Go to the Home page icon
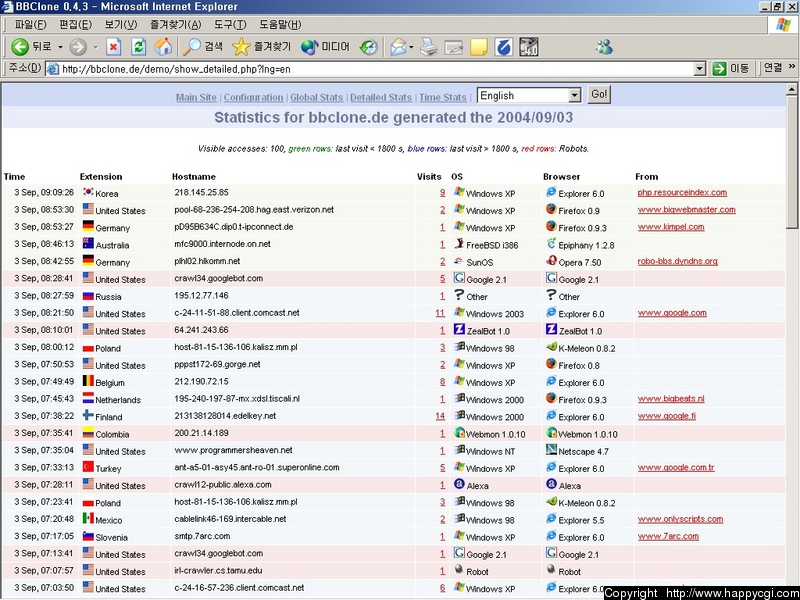800x600 pixels. 164,47
